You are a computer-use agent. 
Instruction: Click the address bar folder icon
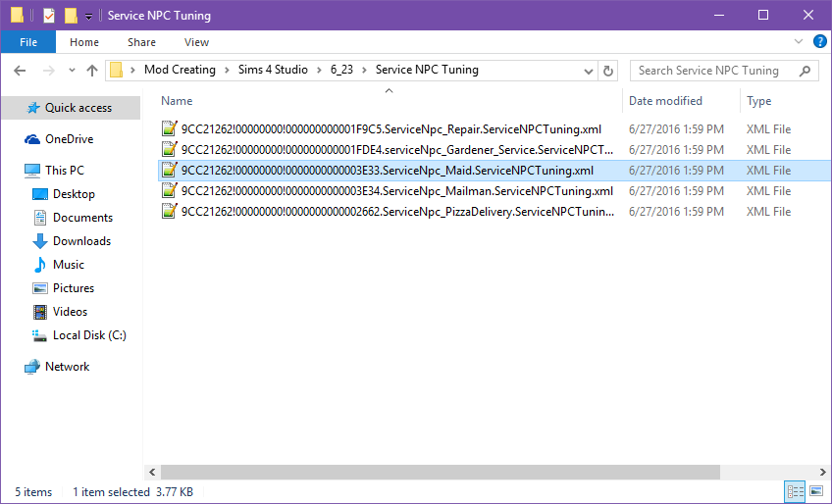coord(116,70)
